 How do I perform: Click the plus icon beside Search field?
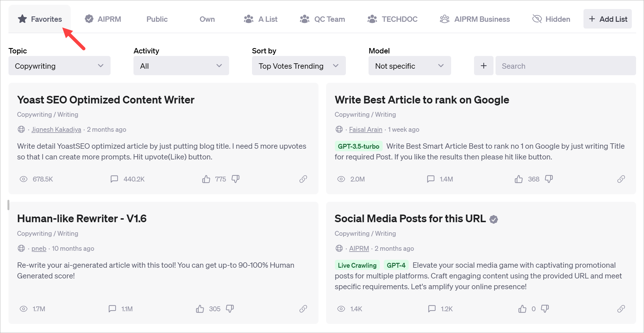point(484,66)
